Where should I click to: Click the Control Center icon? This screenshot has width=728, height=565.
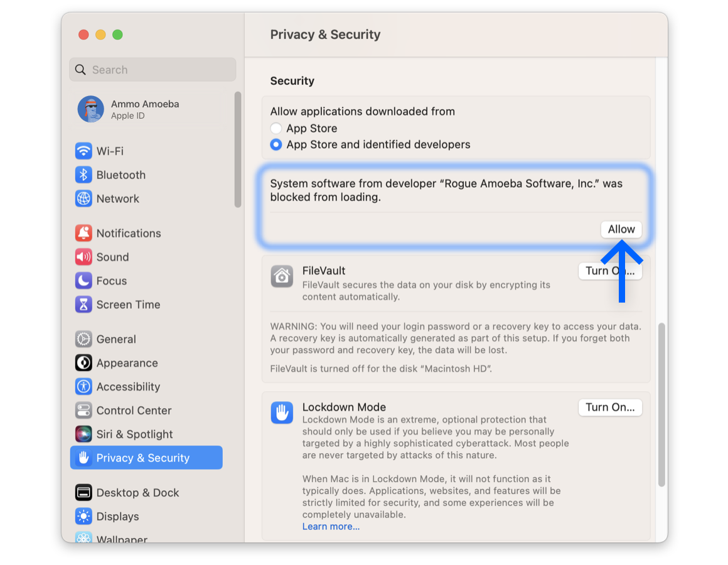(83, 411)
